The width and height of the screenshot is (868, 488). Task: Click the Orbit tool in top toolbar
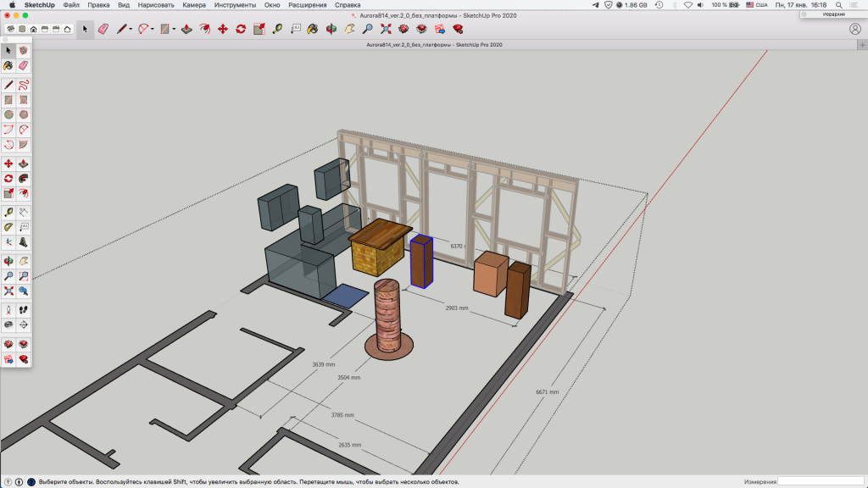(331, 29)
